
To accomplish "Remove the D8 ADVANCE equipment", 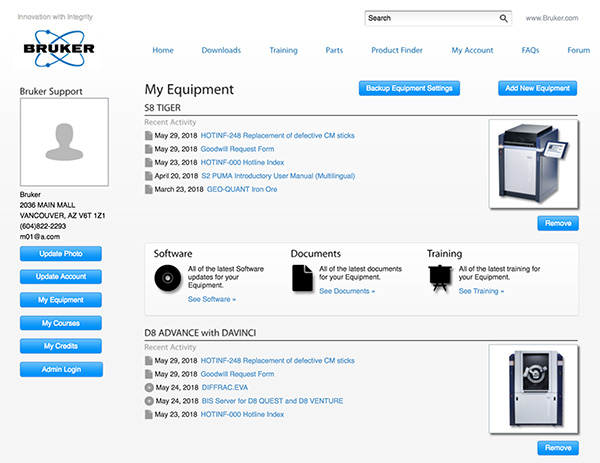I will tap(558, 448).
